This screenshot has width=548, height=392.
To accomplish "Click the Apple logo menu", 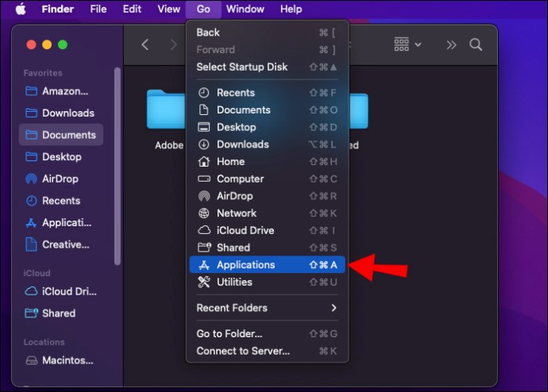I will (21, 10).
